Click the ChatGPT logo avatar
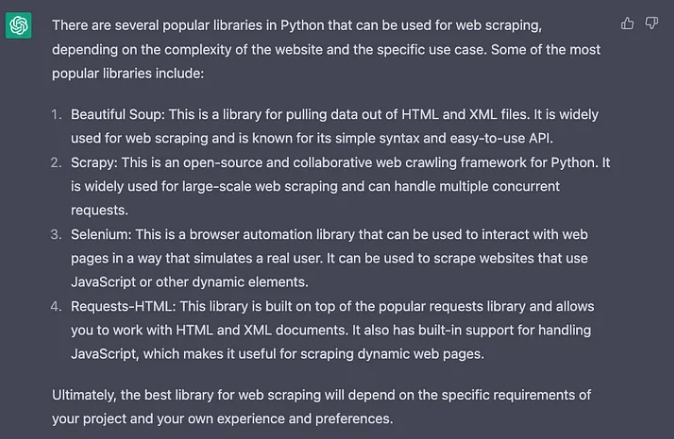Image resolution: width=674 pixels, height=439 pixels. pos(19,26)
